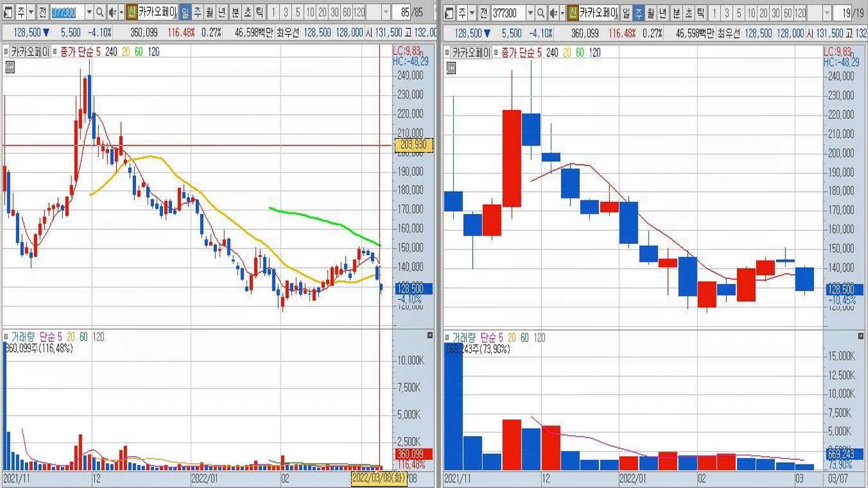
Task: Click 거래량 label in right volume panel
Action: click(464, 338)
